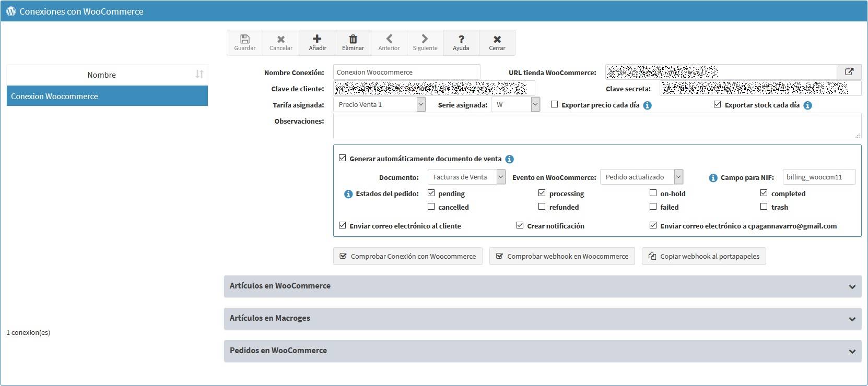Expand the Pedidos en WooCommerce section
Screen dimensions: 868x386
click(543, 351)
